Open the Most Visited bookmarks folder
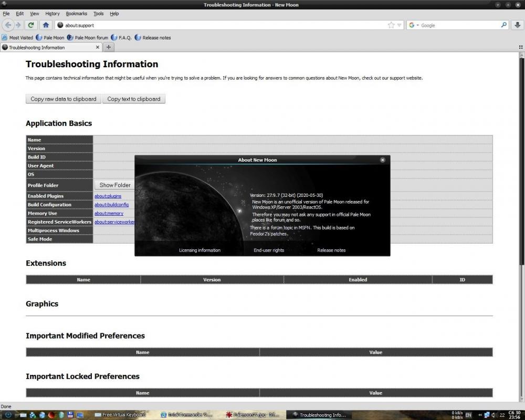The image size is (525, 420). point(17,38)
